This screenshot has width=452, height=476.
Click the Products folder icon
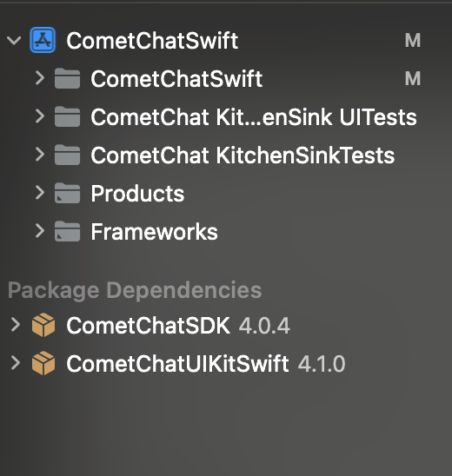click(67, 194)
